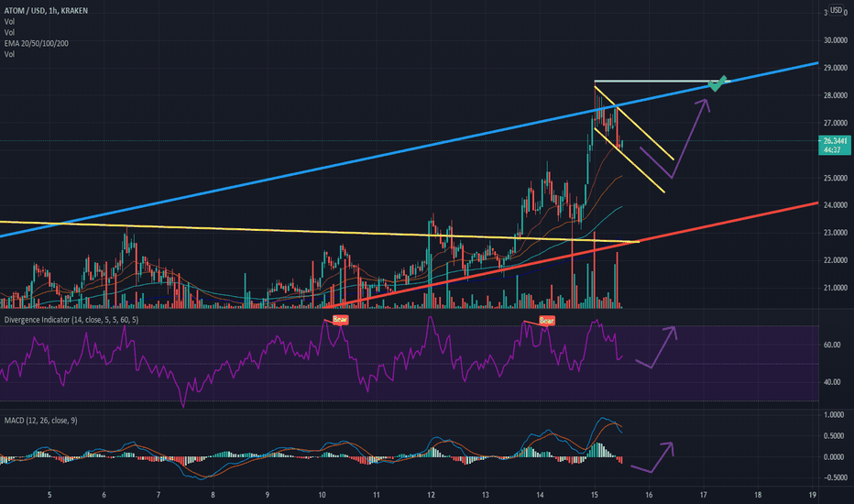Click the 21.0000 price axis label
Image resolution: width=854 pixels, height=504 pixels.
[836, 288]
